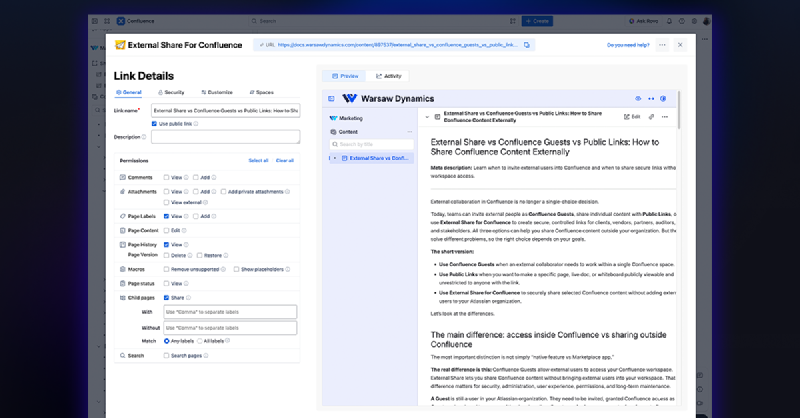Image resolution: width=800 pixels, height=418 pixels.
Task: Toggle the sidebar icon left of Warsaw Dynamics logo
Action: 331,99
